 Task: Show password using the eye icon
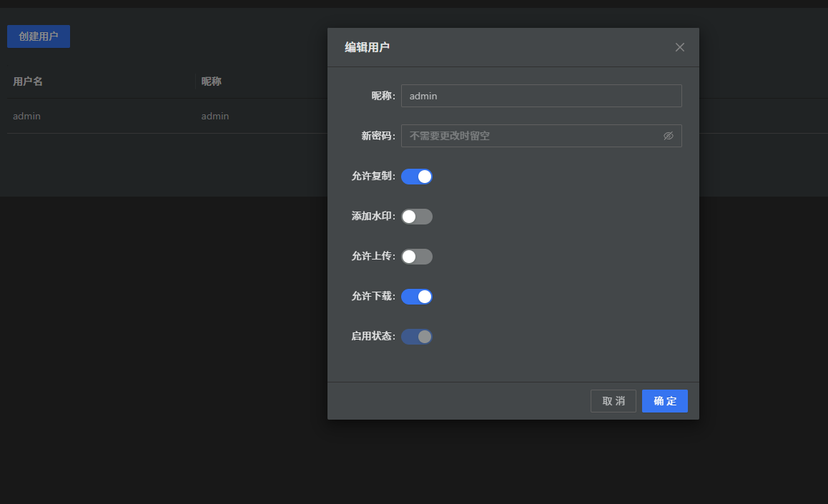pos(669,136)
